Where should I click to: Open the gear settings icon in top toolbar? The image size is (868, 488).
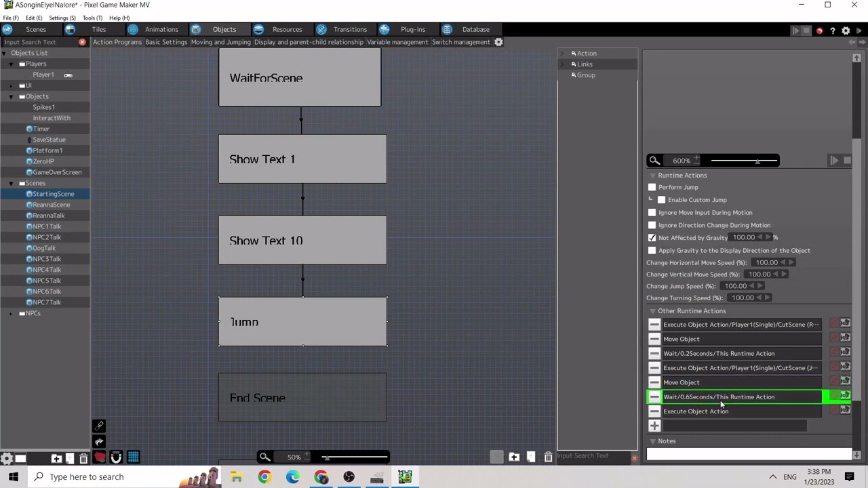pyautogui.click(x=846, y=30)
